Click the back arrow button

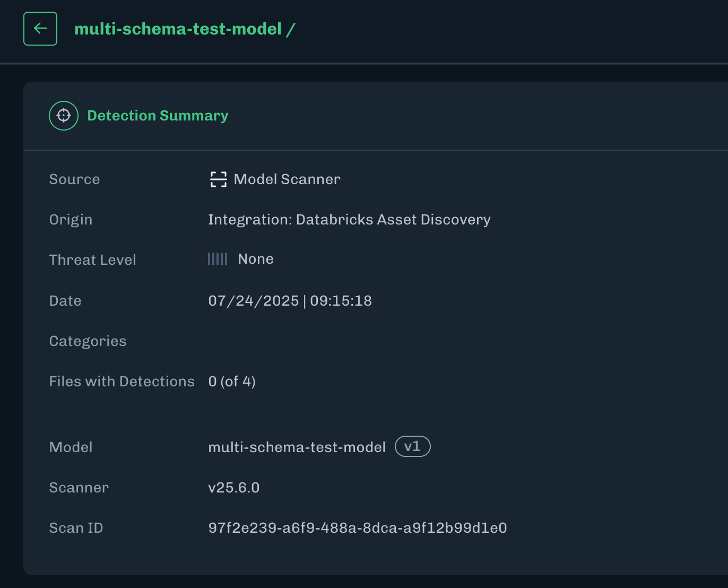pos(40,29)
